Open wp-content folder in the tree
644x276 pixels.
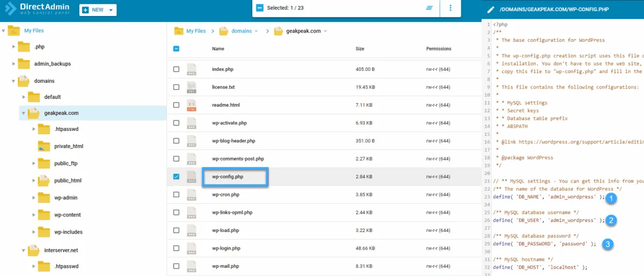[x=68, y=215]
